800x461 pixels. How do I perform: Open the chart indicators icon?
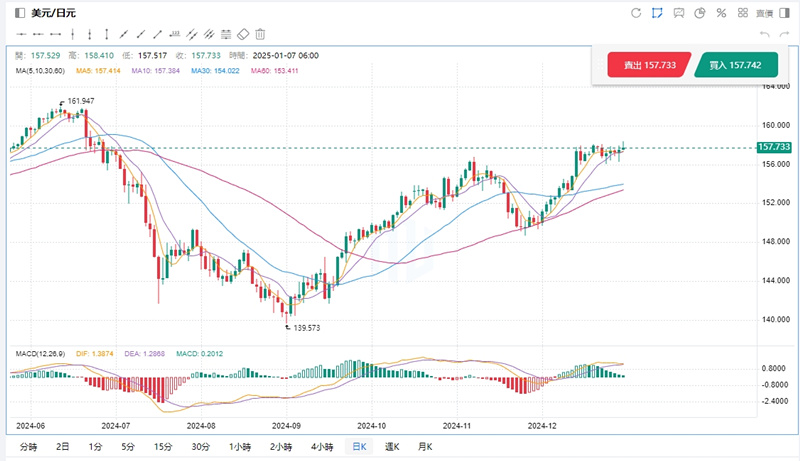pos(679,13)
